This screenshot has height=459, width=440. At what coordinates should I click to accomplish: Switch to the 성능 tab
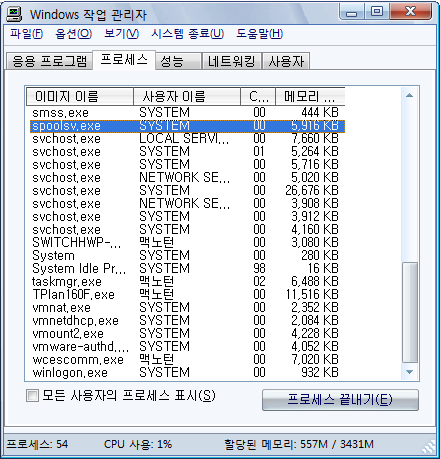[x=179, y=61]
